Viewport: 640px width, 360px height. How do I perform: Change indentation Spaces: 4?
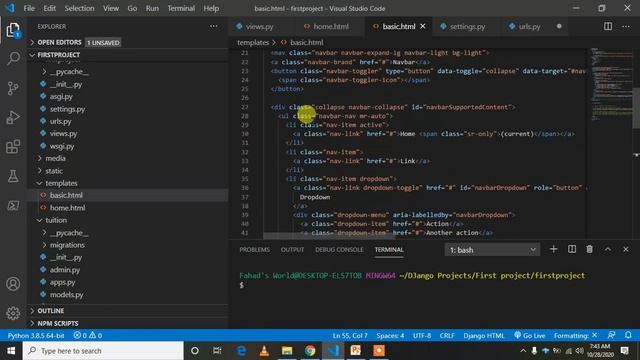pos(390,336)
